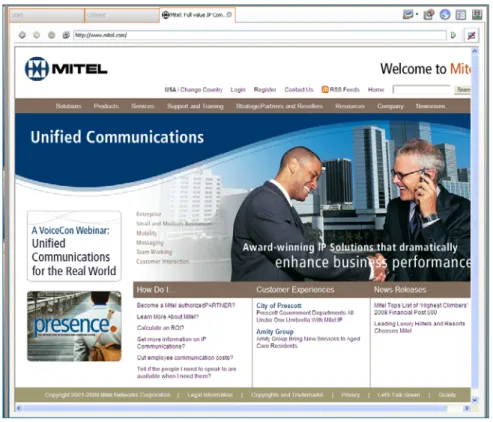Open Mitel Tops List of 'Highest Climbers' news
Viewport: 493px width, 422px height.
pos(421,309)
